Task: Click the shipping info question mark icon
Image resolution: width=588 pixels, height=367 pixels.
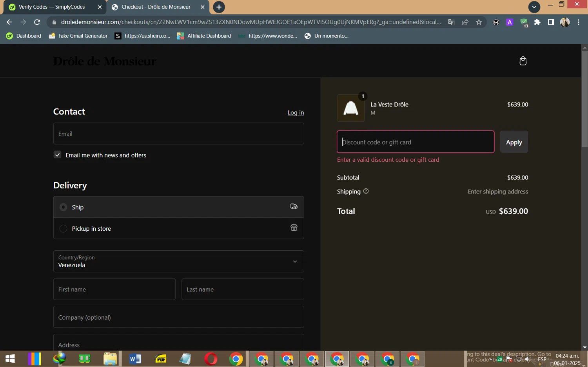Action: pos(366,191)
